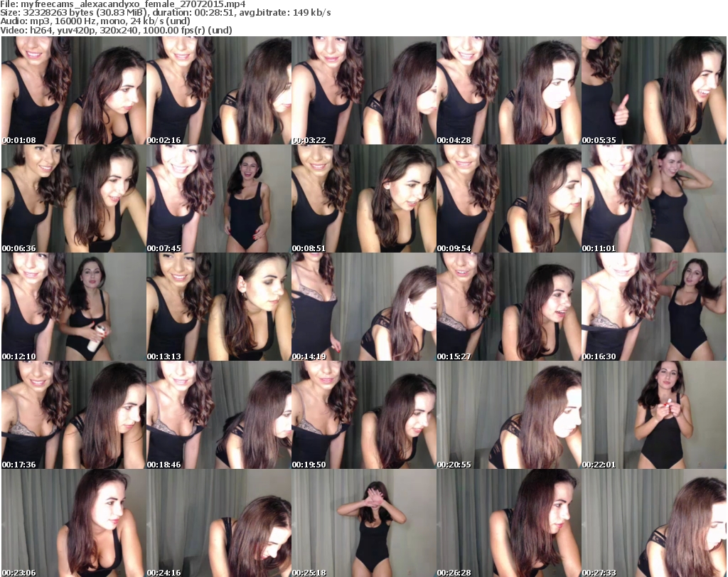Viewport: 728px width, 577px height.
Task: Pick the frame stamped 00:14:19
Action: point(363,307)
